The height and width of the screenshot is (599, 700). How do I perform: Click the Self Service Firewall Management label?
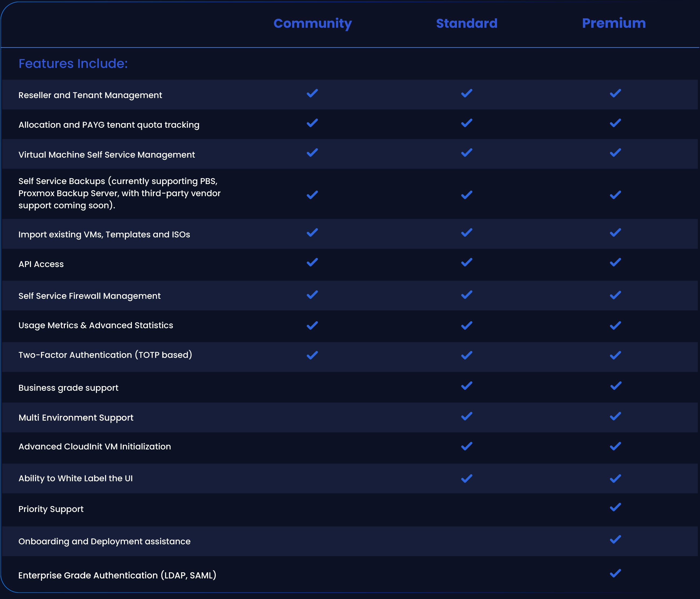[x=89, y=296]
